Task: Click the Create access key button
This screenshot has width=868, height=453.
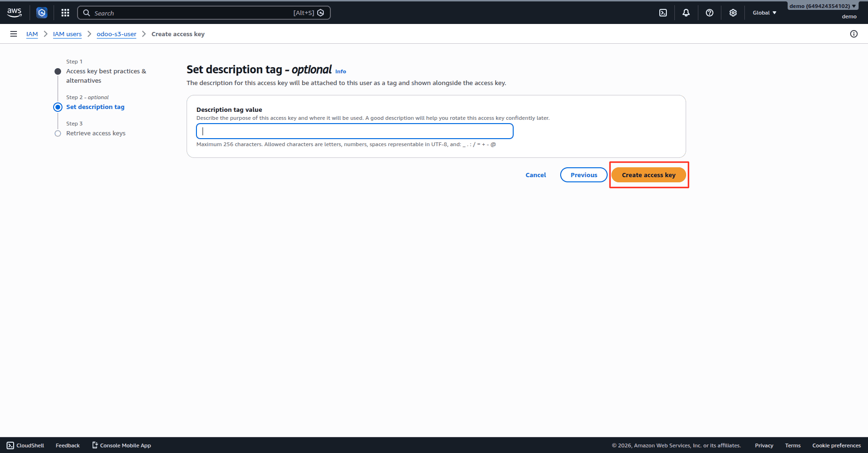Action: click(649, 175)
